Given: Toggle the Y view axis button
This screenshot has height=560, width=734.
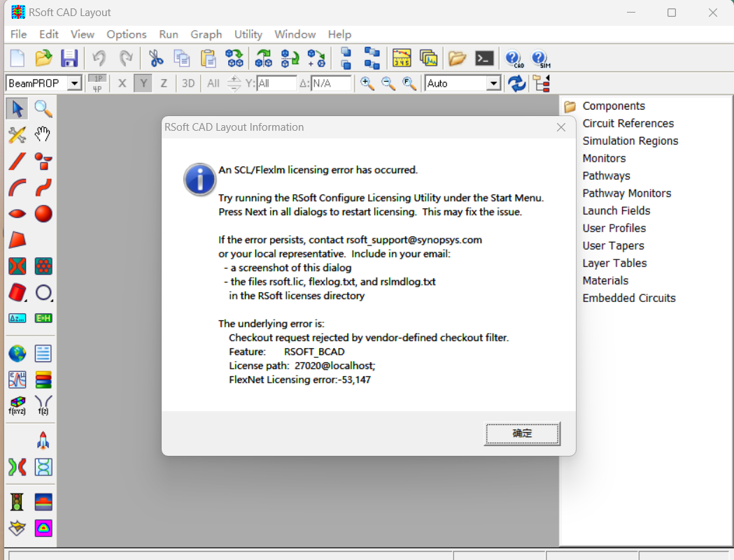Looking at the screenshot, I should (143, 83).
